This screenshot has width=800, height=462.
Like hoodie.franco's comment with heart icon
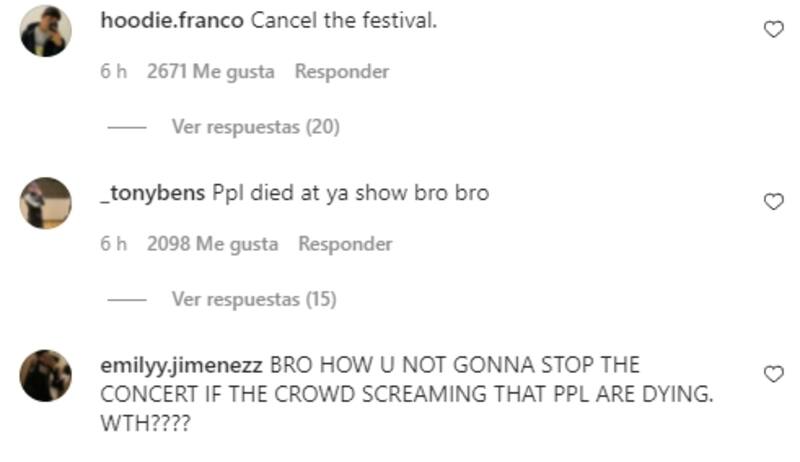tap(773, 30)
